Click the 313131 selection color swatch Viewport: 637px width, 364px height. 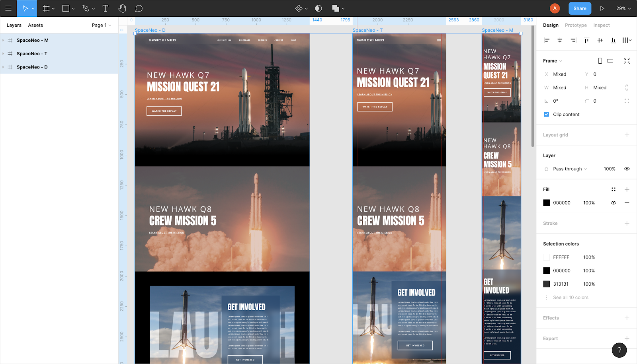click(x=547, y=284)
